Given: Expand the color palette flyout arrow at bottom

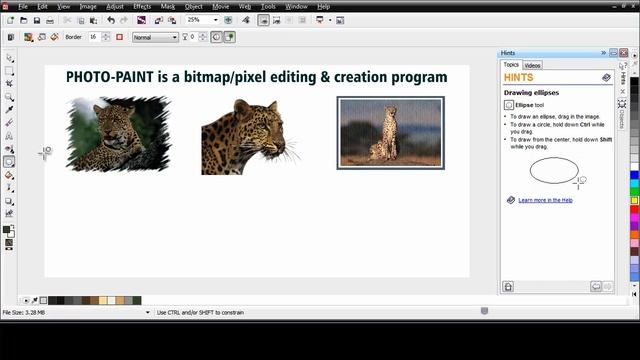Looking at the screenshot, I should [x=634, y=294].
